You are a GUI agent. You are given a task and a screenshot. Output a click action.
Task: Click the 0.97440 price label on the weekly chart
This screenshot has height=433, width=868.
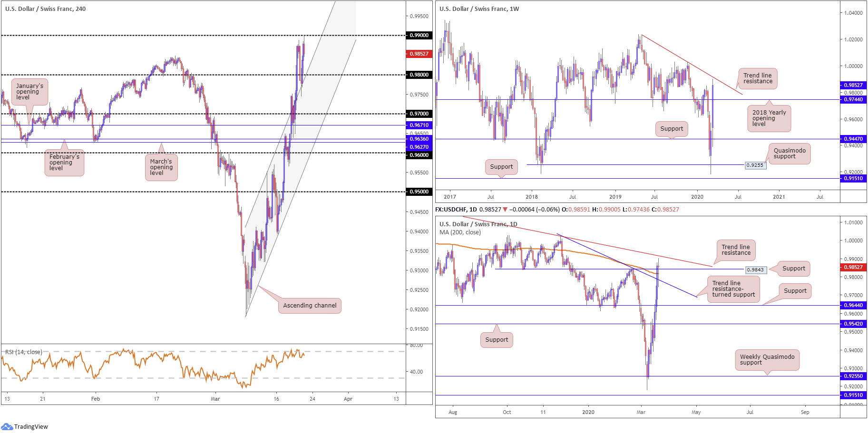(853, 99)
